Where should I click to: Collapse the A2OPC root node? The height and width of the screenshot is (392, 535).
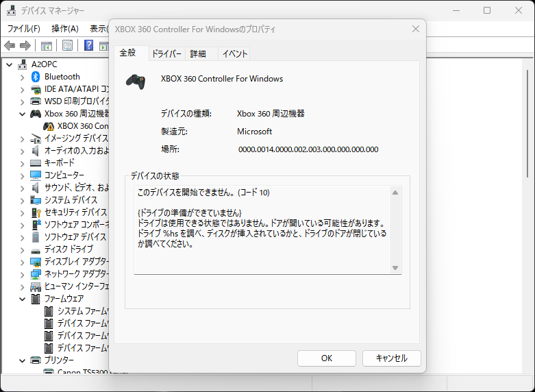pyautogui.click(x=10, y=64)
